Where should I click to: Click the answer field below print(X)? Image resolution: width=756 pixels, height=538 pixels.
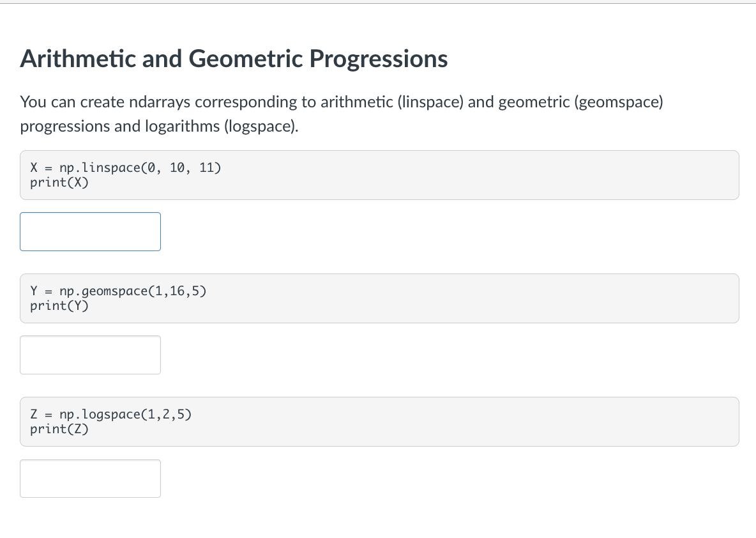coord(90,231)
